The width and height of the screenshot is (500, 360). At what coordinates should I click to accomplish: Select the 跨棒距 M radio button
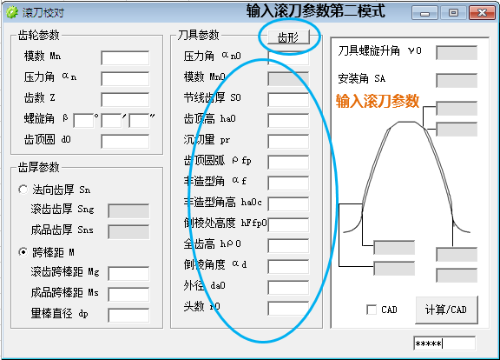pyautogui.click(x=23, y=252)
